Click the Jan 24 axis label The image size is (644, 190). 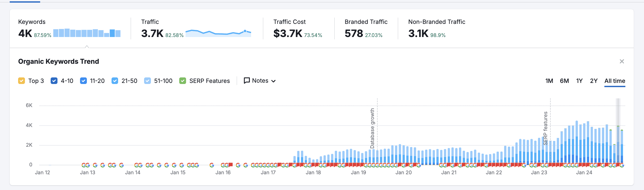[x=584, y=172]
